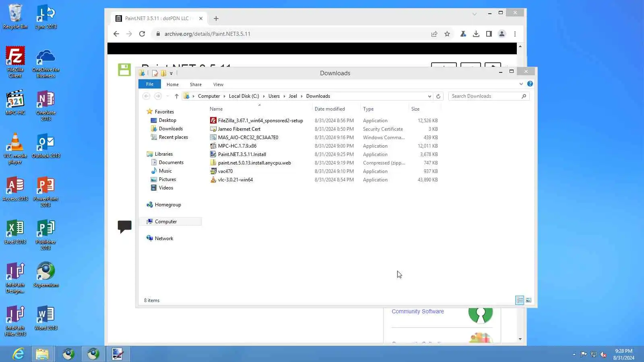This screenshot has height=362, width=644.
Task: Show hidden icons in the system tray
Action: (574, 354)
